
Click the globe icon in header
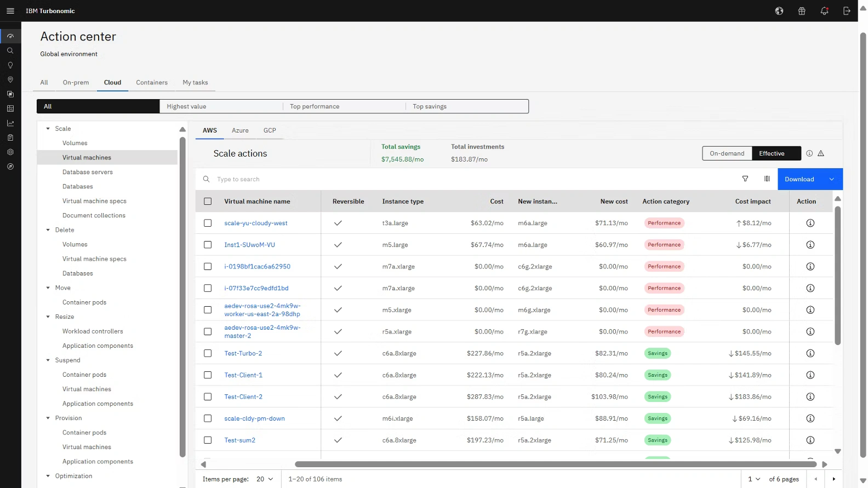(779, 11)
